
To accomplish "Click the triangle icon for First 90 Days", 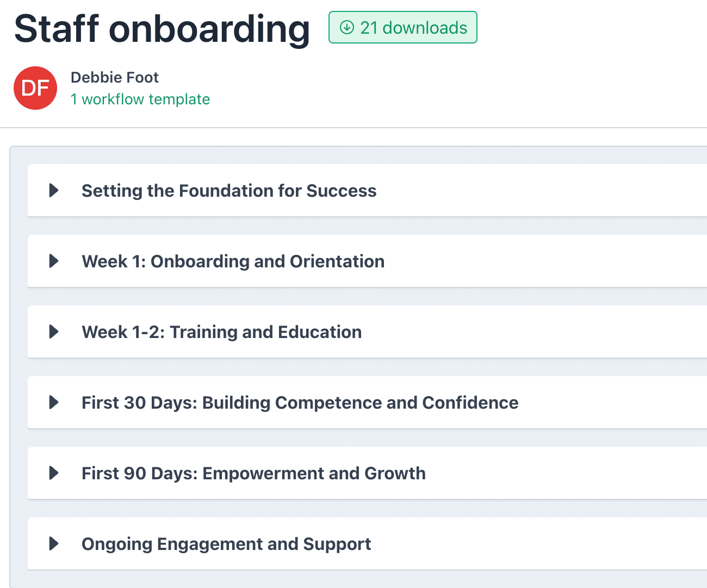I will tap(53, 473).
